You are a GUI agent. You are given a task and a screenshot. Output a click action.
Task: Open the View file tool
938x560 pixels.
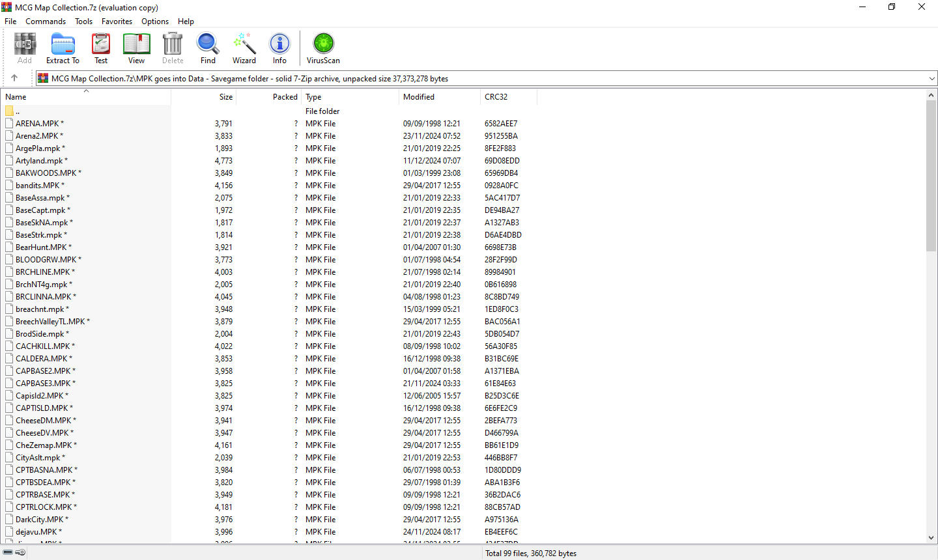[136, 48]
